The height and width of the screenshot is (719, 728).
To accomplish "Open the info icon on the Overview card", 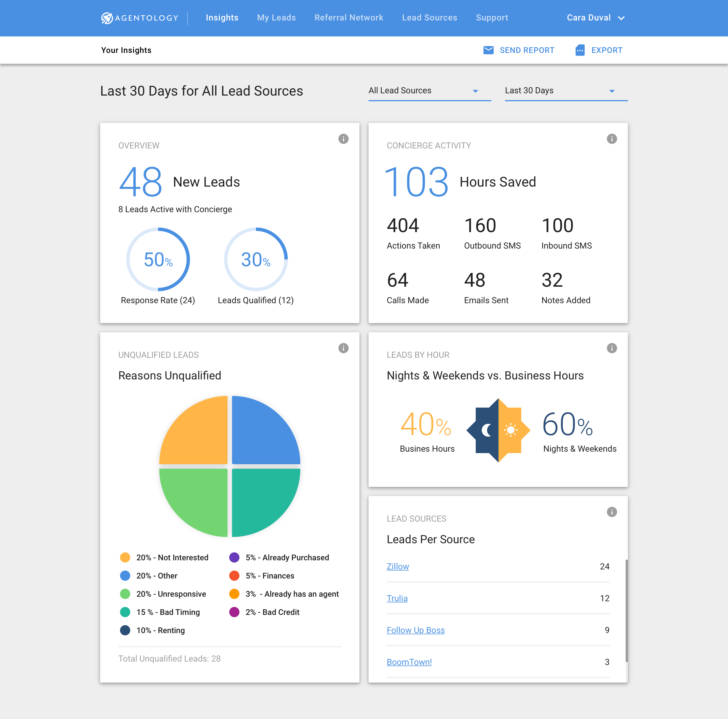I will tap(343, 139).
